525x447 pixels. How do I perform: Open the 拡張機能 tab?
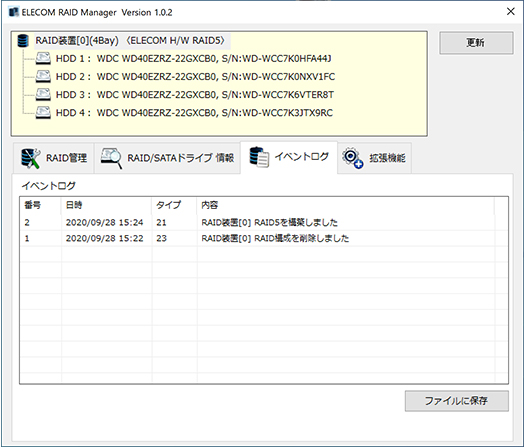(x=374, y=158)
